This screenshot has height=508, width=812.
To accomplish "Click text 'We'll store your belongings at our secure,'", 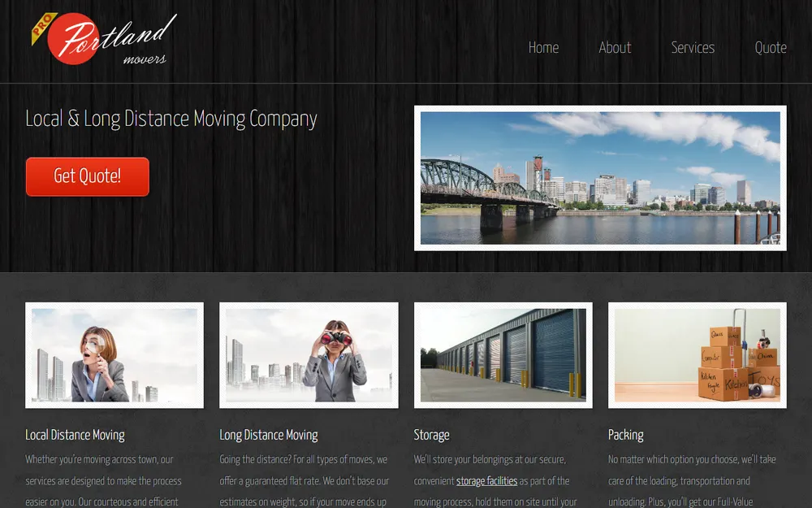I will [x=490, y=460].
